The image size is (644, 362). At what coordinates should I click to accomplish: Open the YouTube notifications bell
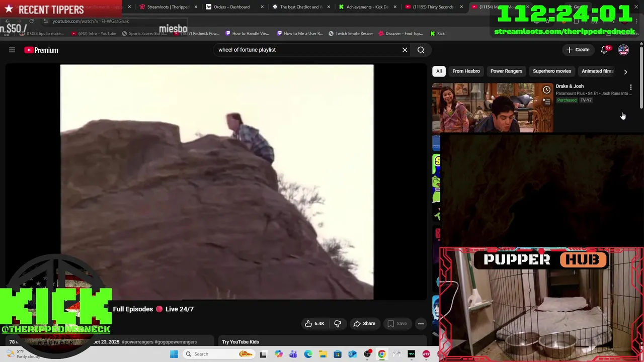604,50
